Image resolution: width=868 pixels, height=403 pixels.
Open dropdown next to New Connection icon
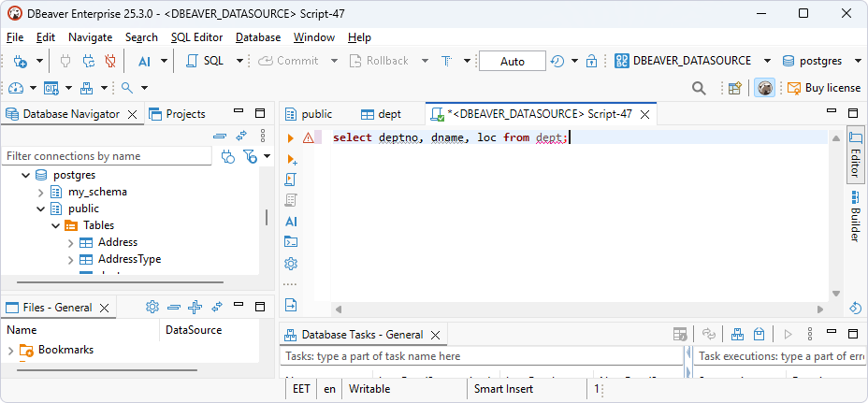(x=39, y=61)
